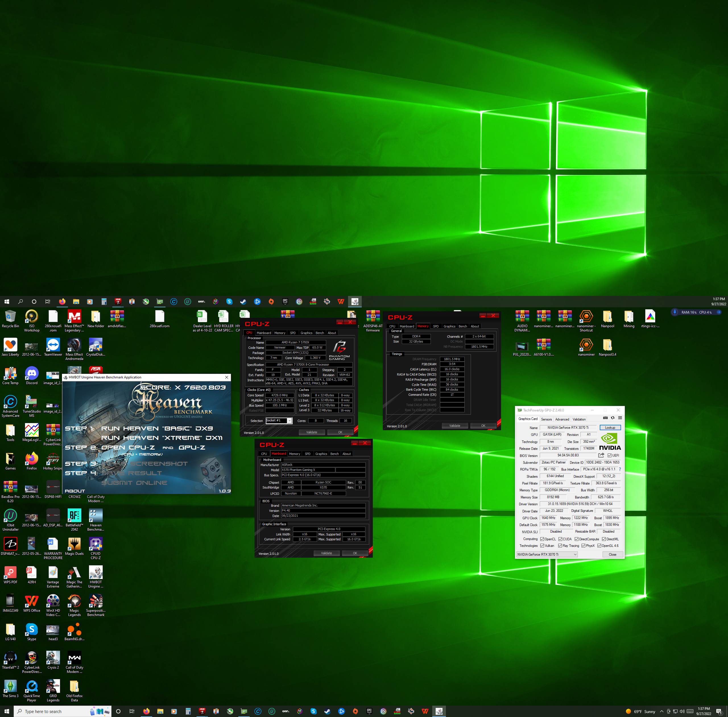Click the Bus Interface question mark in GPU-Z
Viewport: 728px width, 717px height.
620,469
